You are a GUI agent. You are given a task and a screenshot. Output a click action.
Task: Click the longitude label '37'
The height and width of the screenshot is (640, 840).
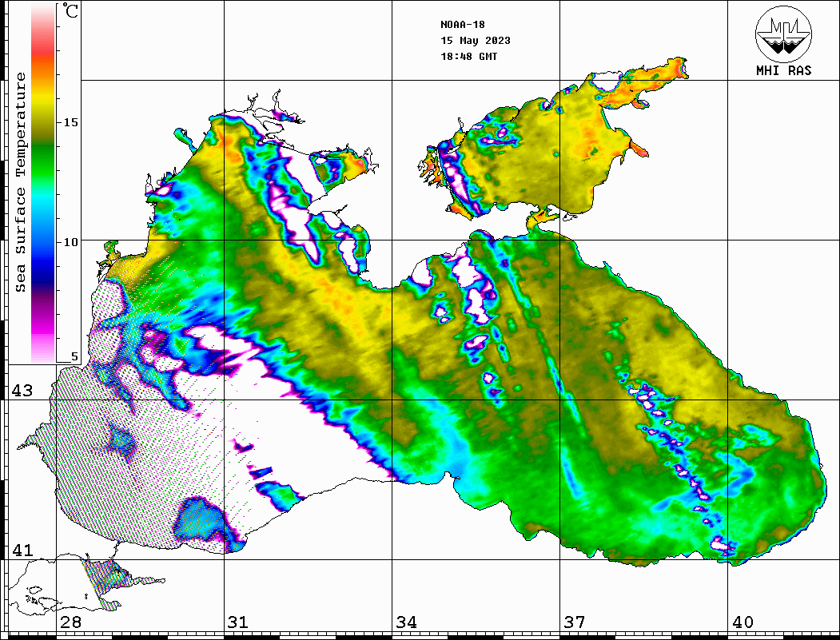[575, 622]
